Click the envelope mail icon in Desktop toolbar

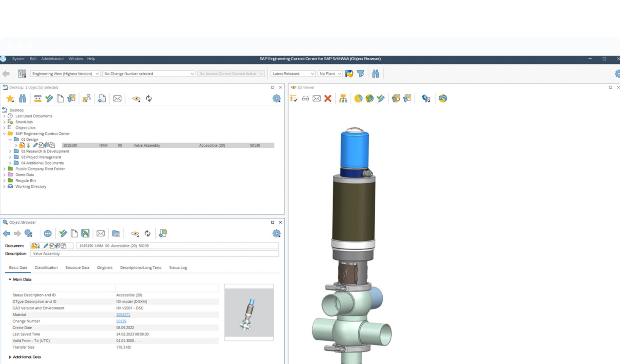pyautogui.click(x=117, y=99)
